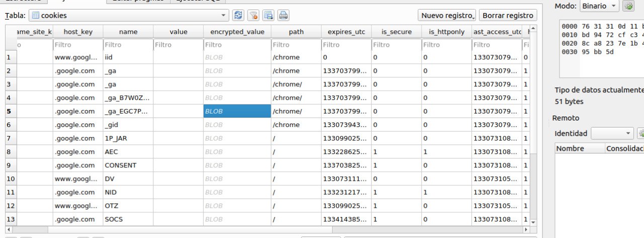Click the print table icon
Image resolution: width=644 pixels, height=238 pixels.
pos(283,16)
